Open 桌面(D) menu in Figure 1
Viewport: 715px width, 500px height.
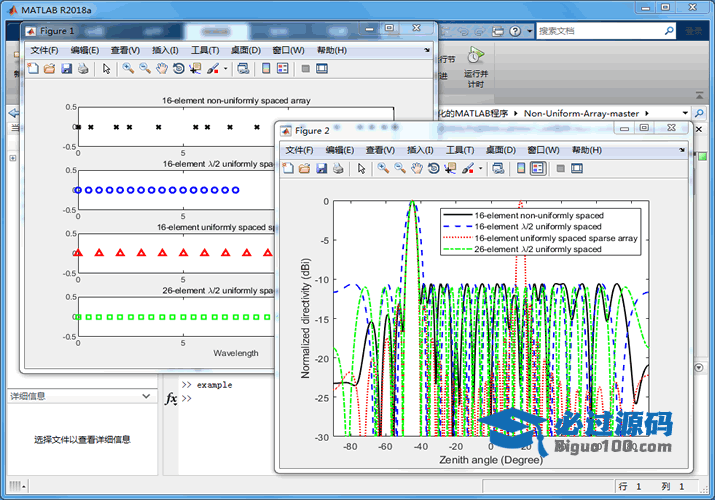click(x=246, y=50)
